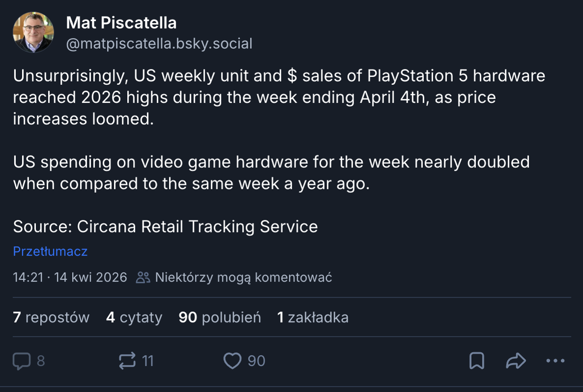Toggle the bookmark icon to save post
The image size is (583, 392).
click(x=476, y=362)
